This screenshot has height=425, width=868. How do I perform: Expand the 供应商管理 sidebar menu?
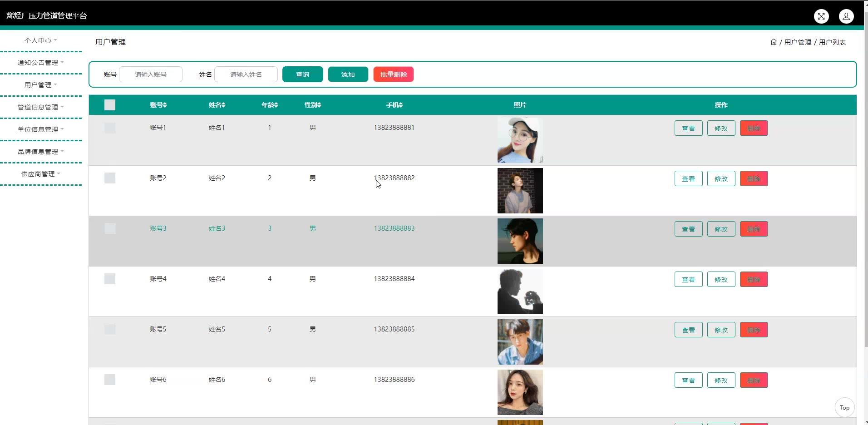[40, 174]
